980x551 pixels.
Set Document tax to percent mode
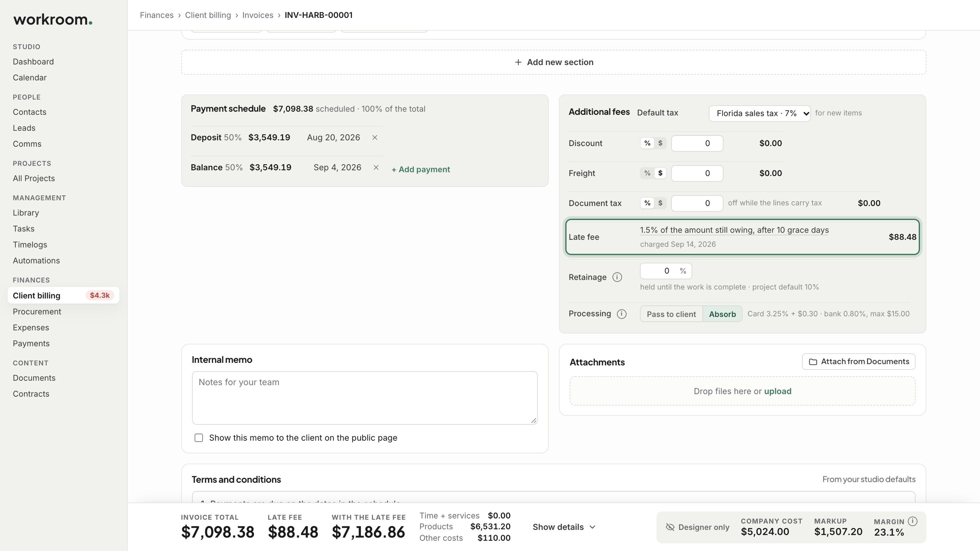tap(647, 203)
